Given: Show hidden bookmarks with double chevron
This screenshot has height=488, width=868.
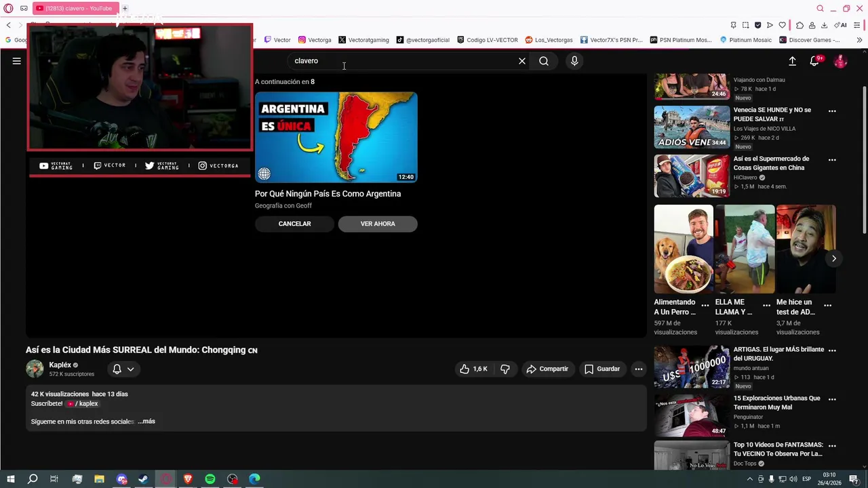Looking at the screenshot, I should pyautogui.click(x=859, y=40).
